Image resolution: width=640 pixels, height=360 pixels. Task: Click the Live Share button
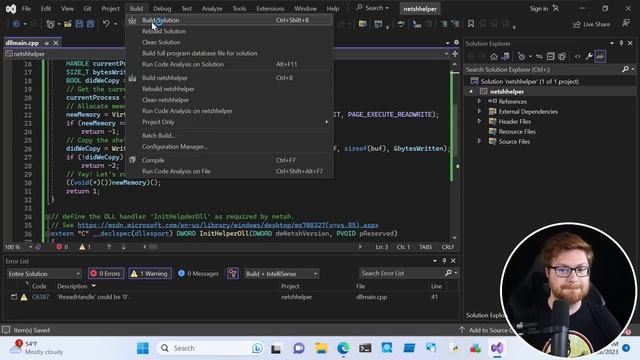tap(591, 24)
